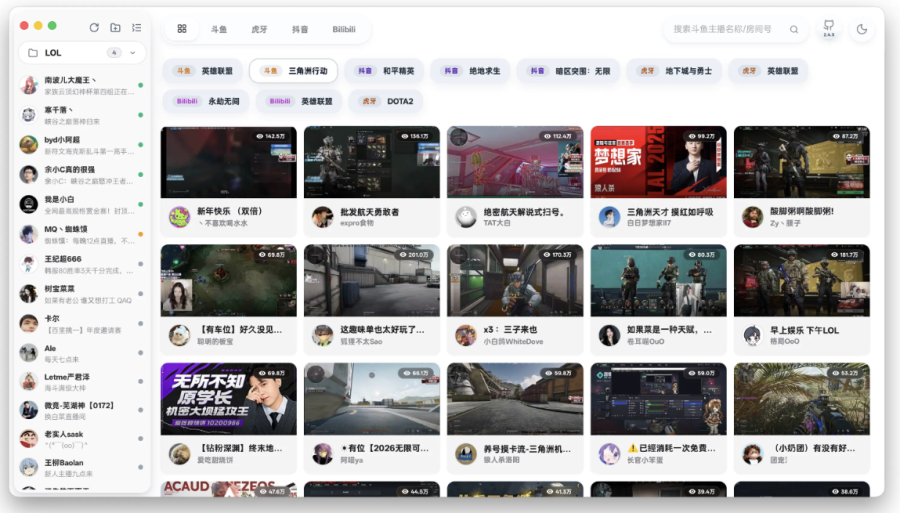Viewport: 900px width, 513px height.
Task: Click avatar of streamer 小白鸽WhiteDove
Action: (x=466, y=335)
